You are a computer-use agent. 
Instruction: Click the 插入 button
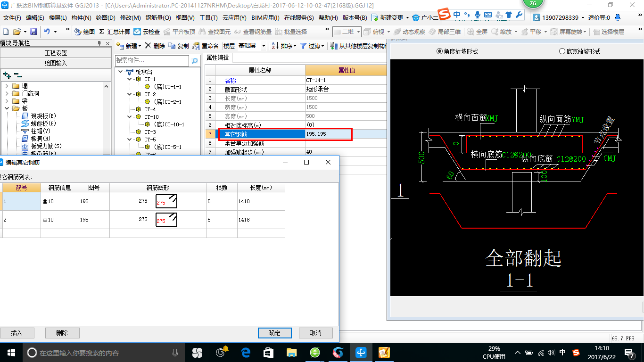pos(16,333)
